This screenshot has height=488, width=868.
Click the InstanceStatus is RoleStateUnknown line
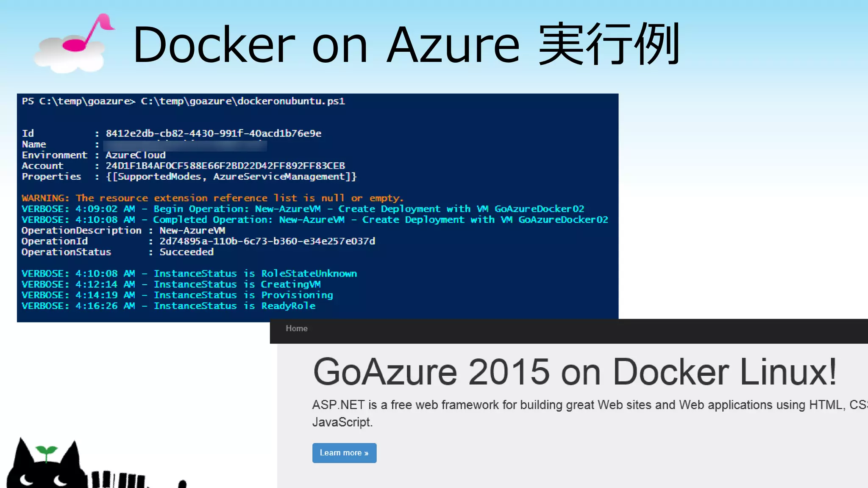pos(189,274)
